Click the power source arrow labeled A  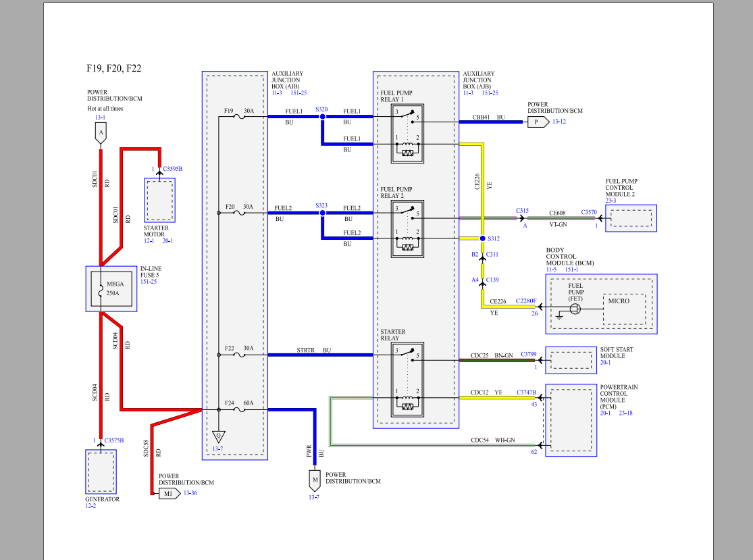coord(101,133)
